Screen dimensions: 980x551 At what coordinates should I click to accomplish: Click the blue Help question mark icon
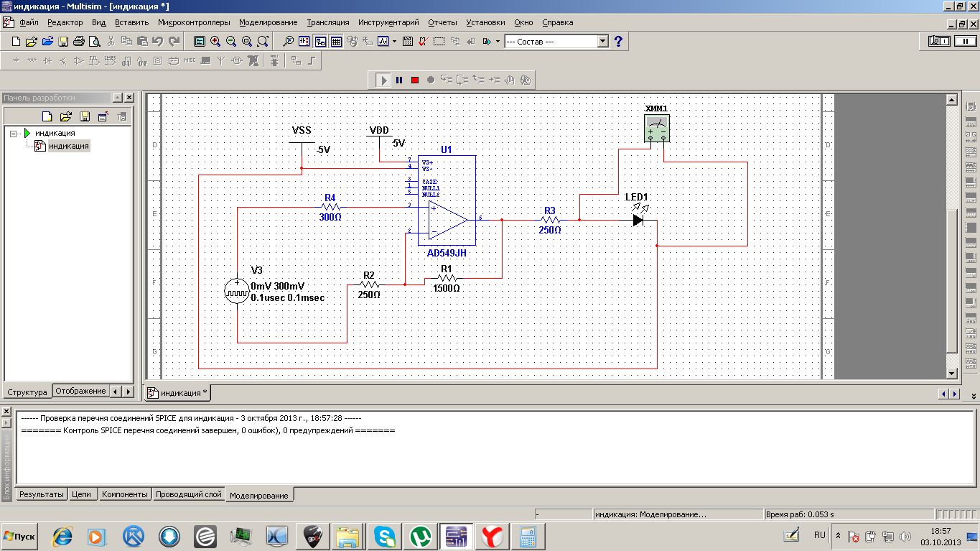(618, 41)
